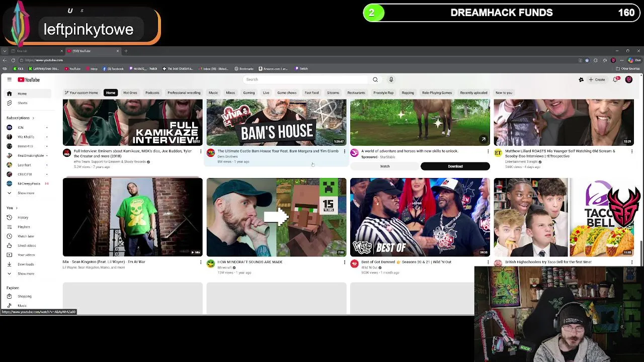The image size is (644, 362).
Task: Open a new browser tab with plus
Action: (126, 51)
